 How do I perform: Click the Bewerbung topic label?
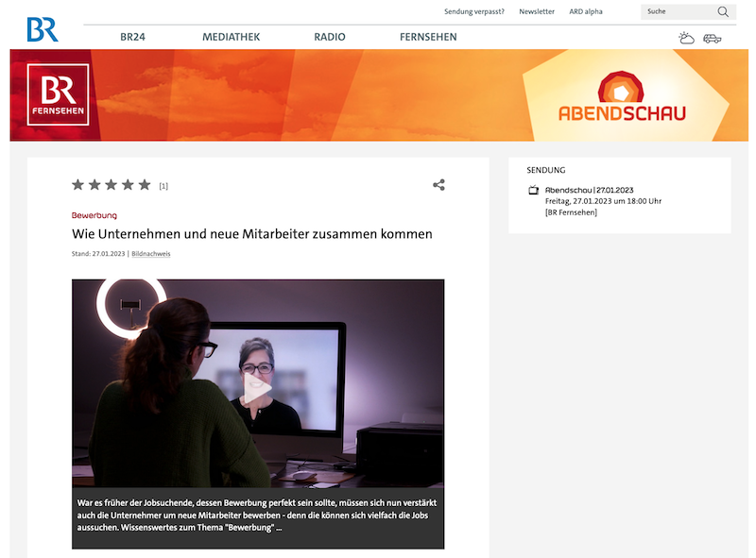[94, 215]
